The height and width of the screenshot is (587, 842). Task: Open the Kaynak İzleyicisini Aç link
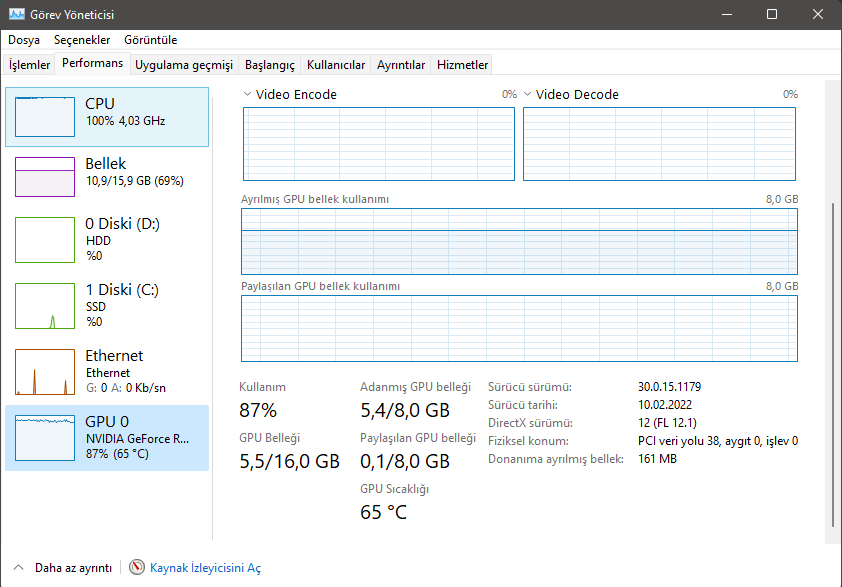coord(205,568)
